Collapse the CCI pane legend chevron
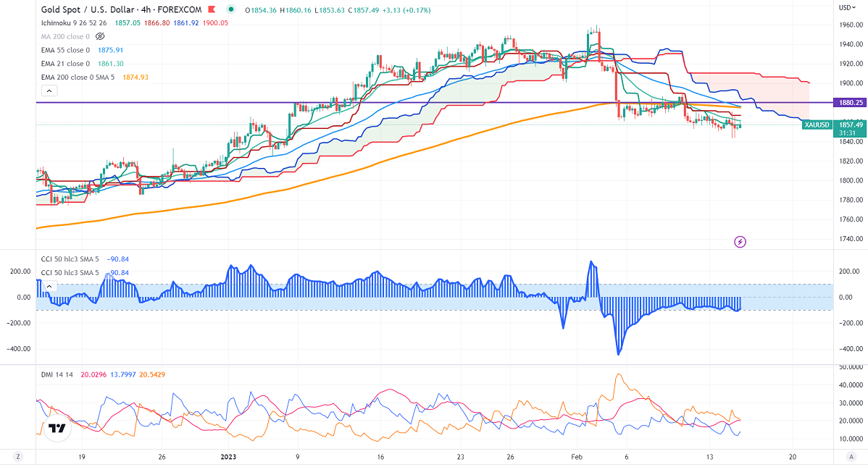The height and width of the screenshot is (467, 868). (x=49, y=285)
